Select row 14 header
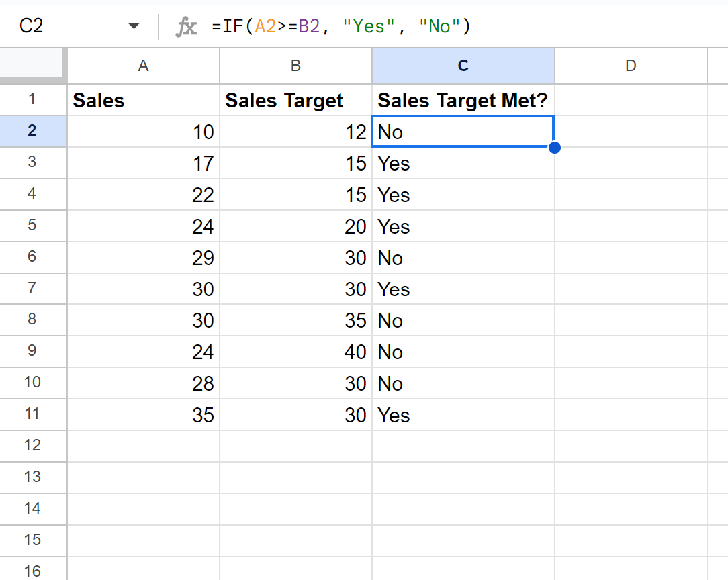The height and width of the screenshot is (580, 728). click(x=34, y=510)
